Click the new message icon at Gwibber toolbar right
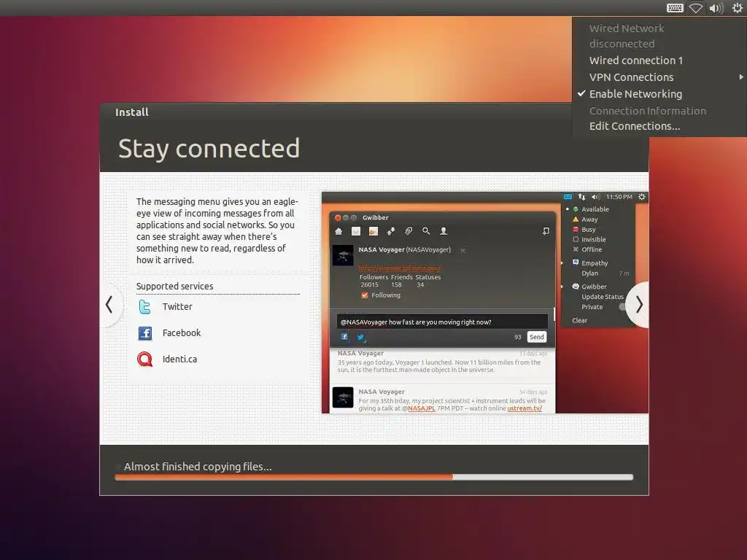Screen dimensions: 747x560 (546, 231)
